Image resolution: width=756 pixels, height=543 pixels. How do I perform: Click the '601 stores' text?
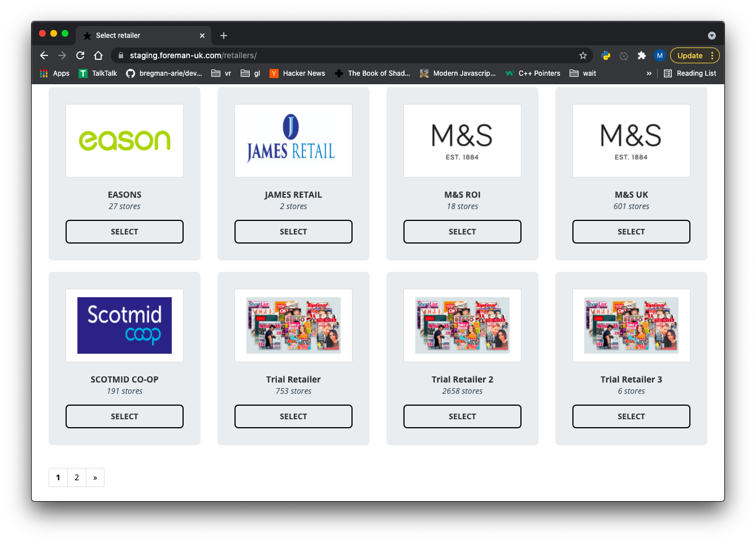point(631,206)
